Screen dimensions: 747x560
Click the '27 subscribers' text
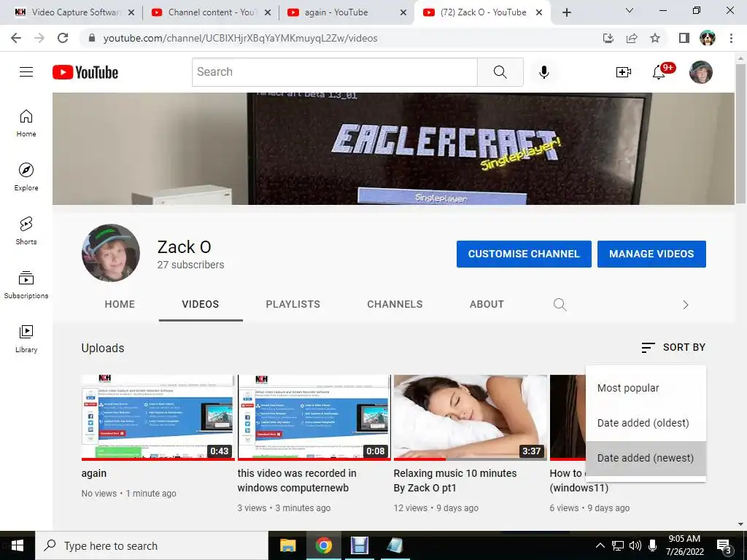click(x=190, y=265)
